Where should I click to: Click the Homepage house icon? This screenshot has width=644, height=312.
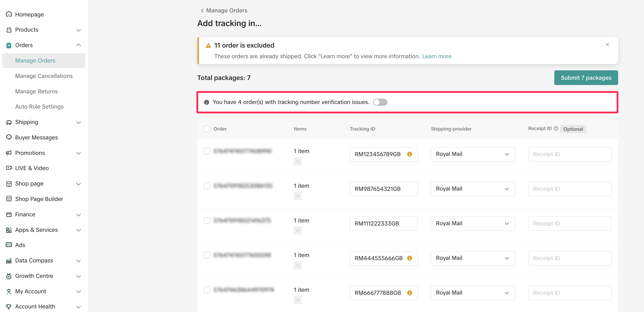coord(9,14)
